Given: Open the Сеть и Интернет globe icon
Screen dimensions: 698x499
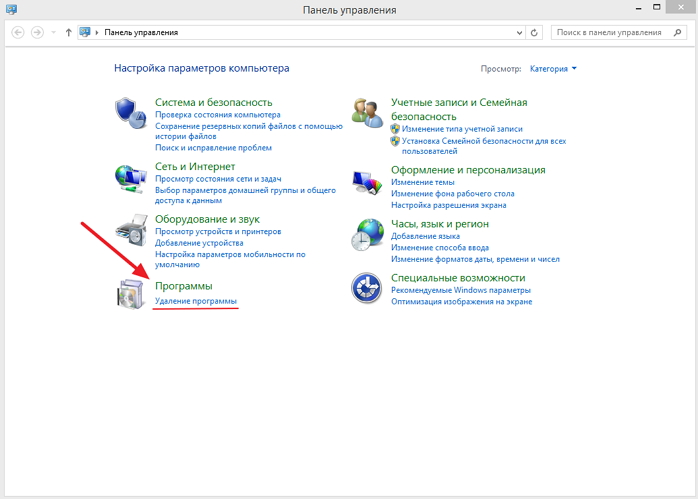Looking at the screenshot, I should click(130, 178).
